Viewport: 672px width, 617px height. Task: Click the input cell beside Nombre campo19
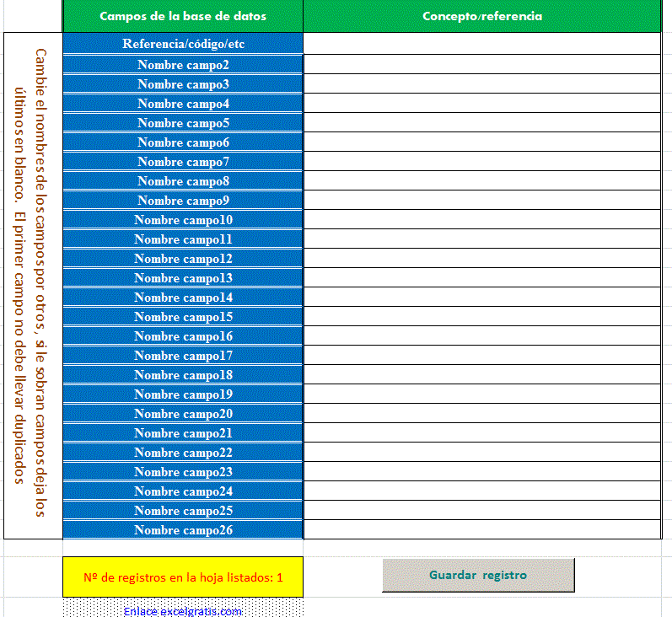click(482, 394)
